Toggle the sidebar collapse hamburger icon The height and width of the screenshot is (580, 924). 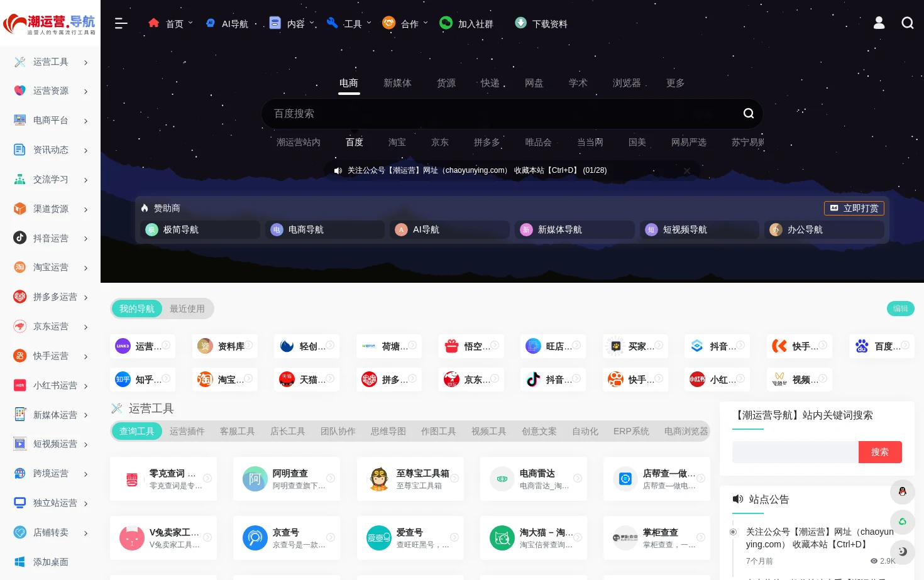click(x=121, y=23)
